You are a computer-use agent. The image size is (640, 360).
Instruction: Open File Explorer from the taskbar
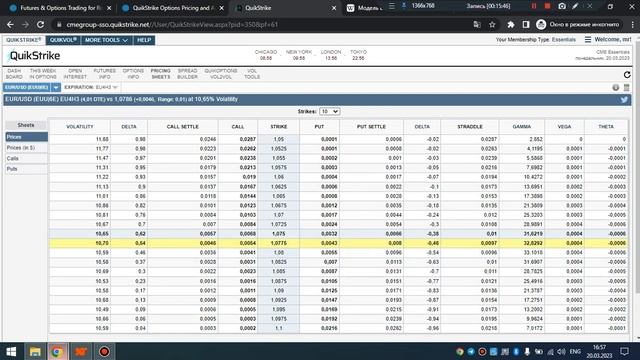pyautogui.click(x=35, y=351)
